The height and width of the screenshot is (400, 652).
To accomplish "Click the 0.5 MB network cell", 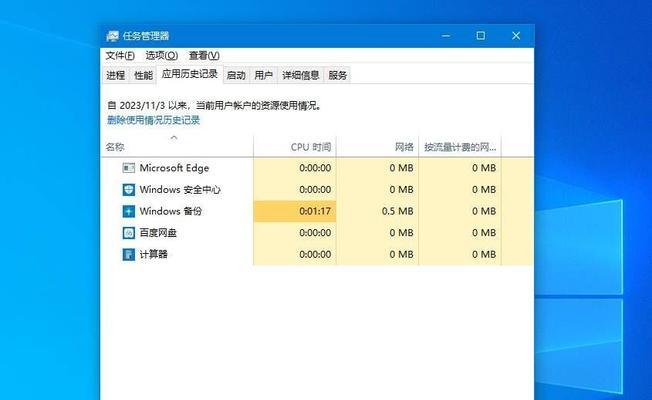I will (x=378, y=211).
